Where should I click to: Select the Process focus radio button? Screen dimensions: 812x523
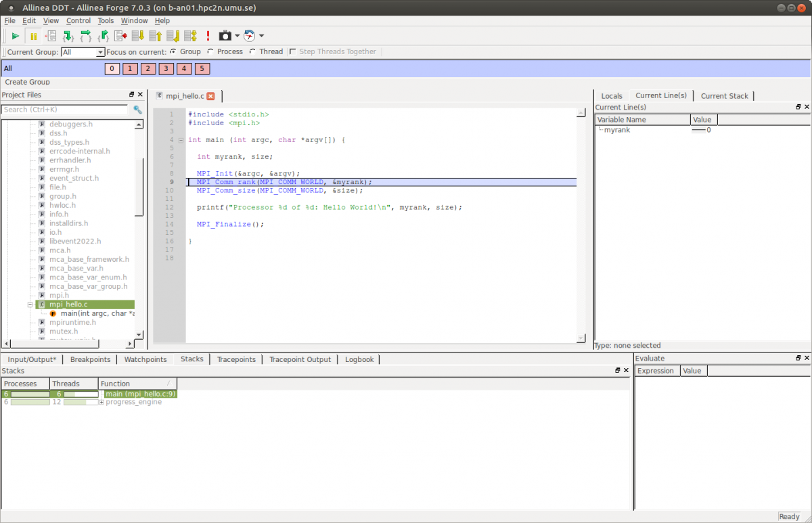(x=210, y=51)
